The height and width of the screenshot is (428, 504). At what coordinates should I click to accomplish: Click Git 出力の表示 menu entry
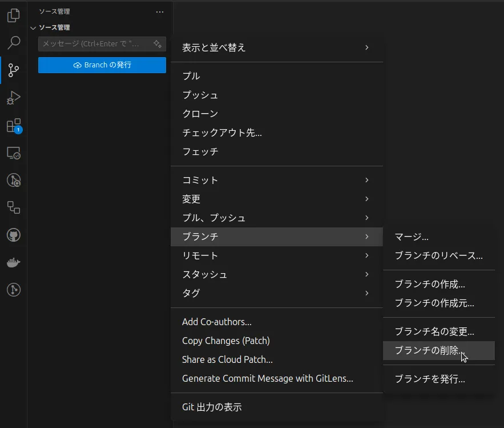(x=212, y=407)
